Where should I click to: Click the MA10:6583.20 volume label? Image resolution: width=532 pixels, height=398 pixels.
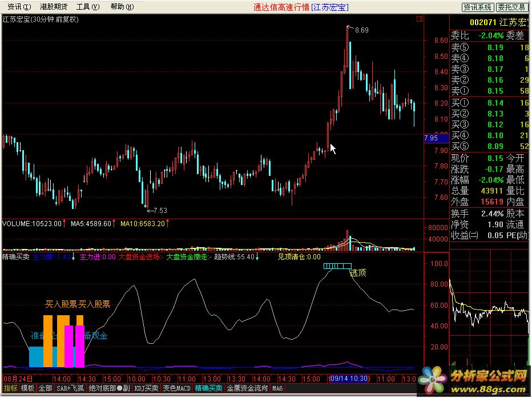pos(143,224)
